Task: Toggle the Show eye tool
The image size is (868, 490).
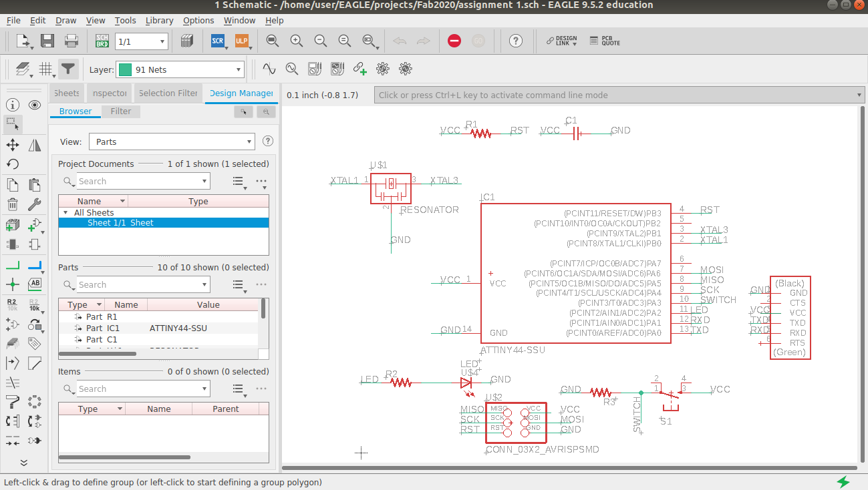Action: coord(35,105)
